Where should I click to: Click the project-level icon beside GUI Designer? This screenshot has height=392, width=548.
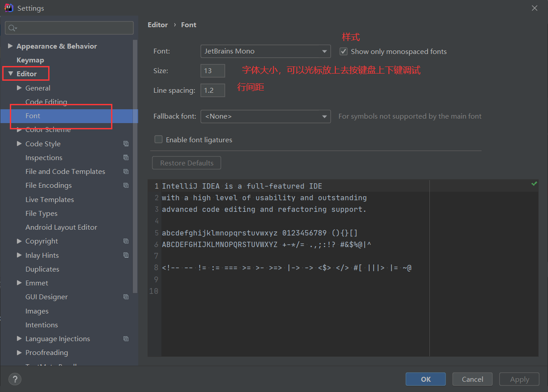[126, 297]
